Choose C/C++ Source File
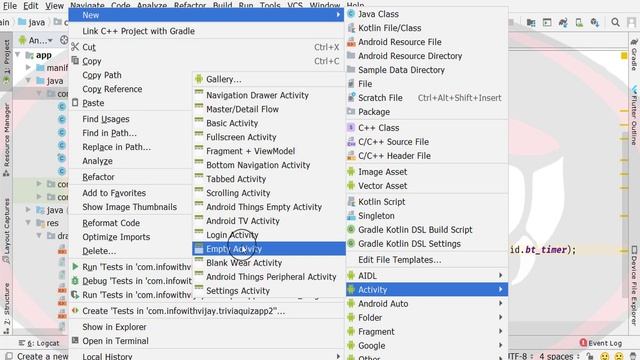The image size is (640, 360). pyautogui.click(x=427, y=142)
